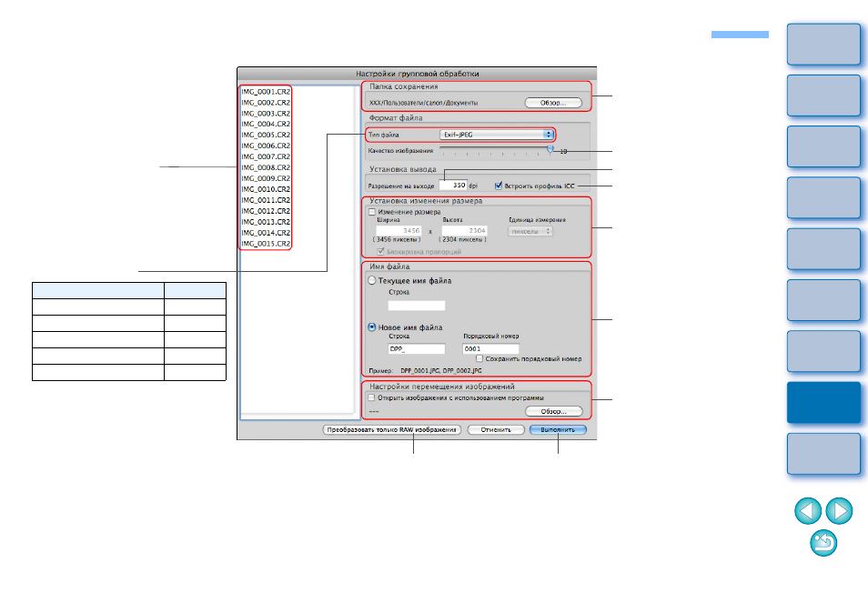Click the Качество изображения slider handle
The image size is (868, 613).
550,149
